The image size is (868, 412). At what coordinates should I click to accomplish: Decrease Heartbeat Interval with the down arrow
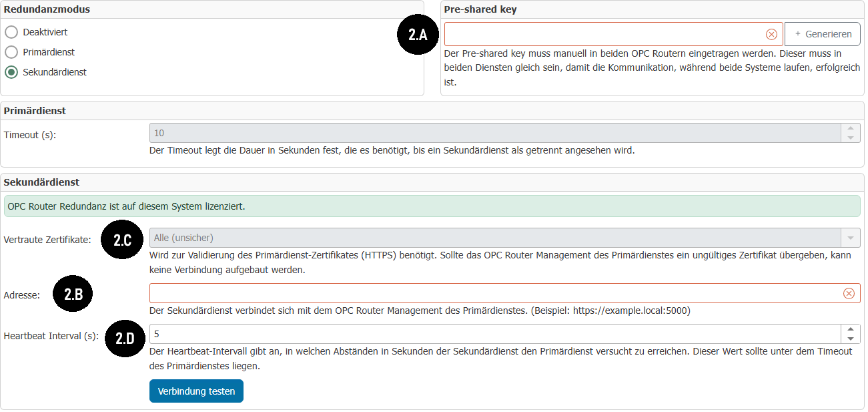coord(850,339)
